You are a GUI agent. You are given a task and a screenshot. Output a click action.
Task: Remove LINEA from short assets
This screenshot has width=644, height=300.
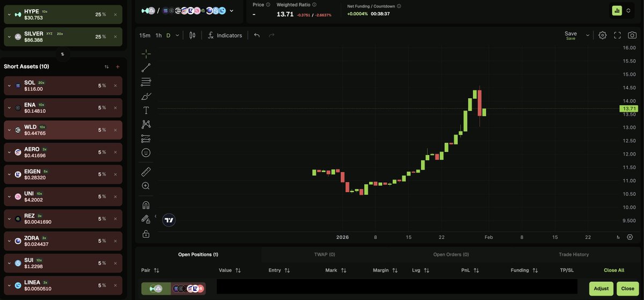point(115,285)
